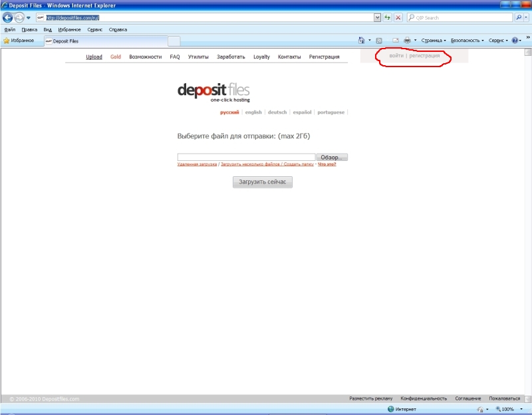Click Регистрация in the navigation menu

tap(324, 57)
